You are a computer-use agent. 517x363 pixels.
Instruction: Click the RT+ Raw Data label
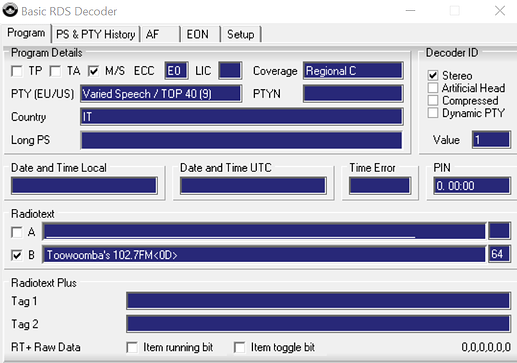(46, 347)
